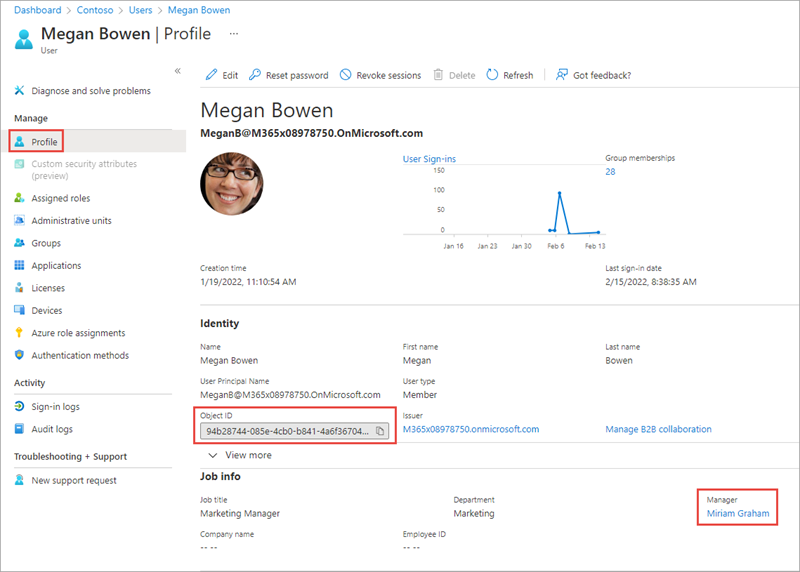Click the last sign-in date 2/15/2022, 8:38:35 AM
800x572 pixels.
[x=651, y=282]
